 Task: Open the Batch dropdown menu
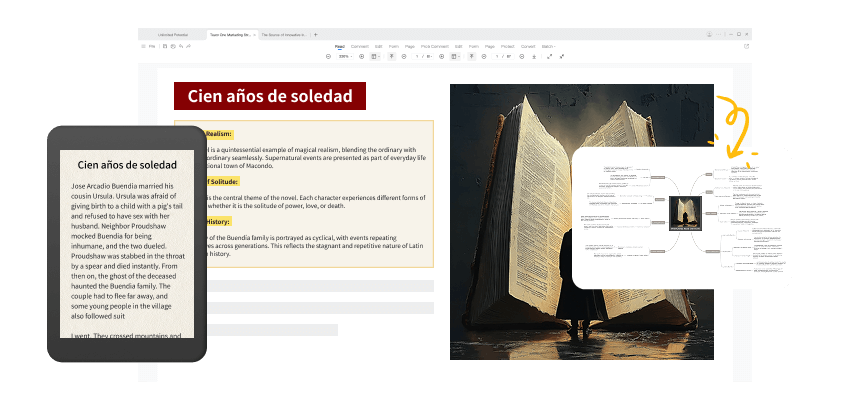coord(549,46)
